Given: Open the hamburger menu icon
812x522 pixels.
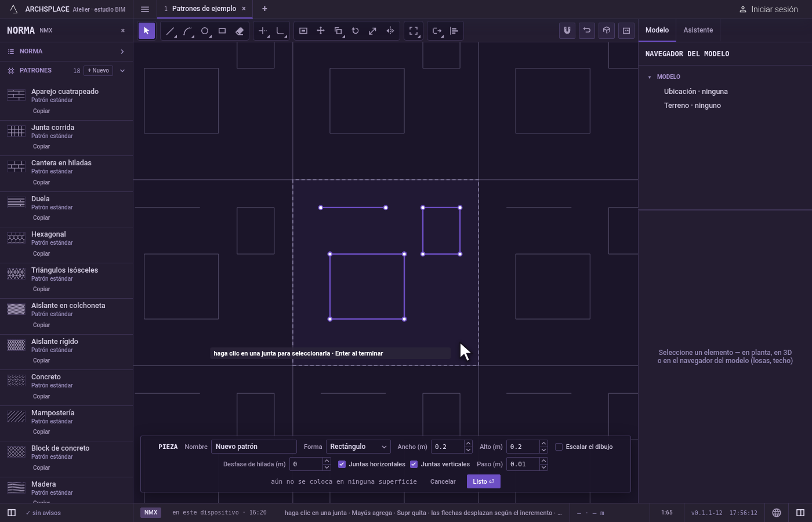Looking at the screenshot, I should coord(145,9).
